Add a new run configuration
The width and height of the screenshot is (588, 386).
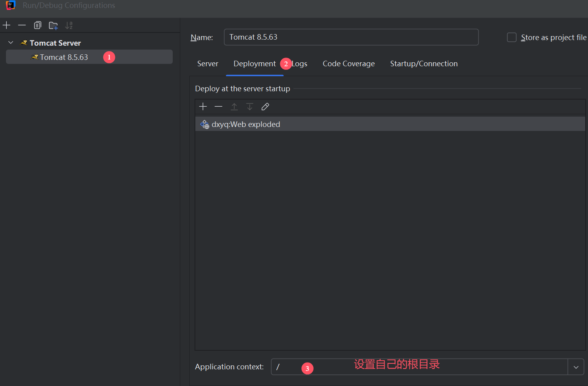6,25
